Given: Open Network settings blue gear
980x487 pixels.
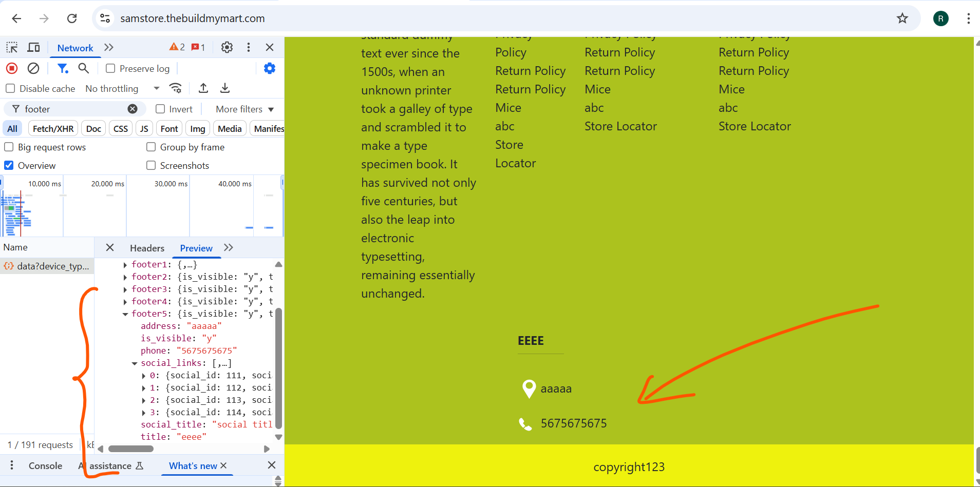Looking at the screenshot, I should click(269, 68).
